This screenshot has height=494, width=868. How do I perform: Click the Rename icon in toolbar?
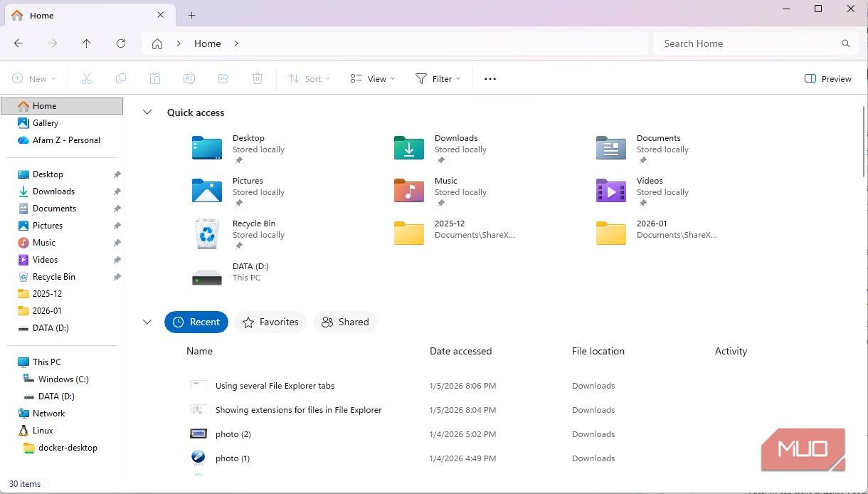click(x=189, y=79)
